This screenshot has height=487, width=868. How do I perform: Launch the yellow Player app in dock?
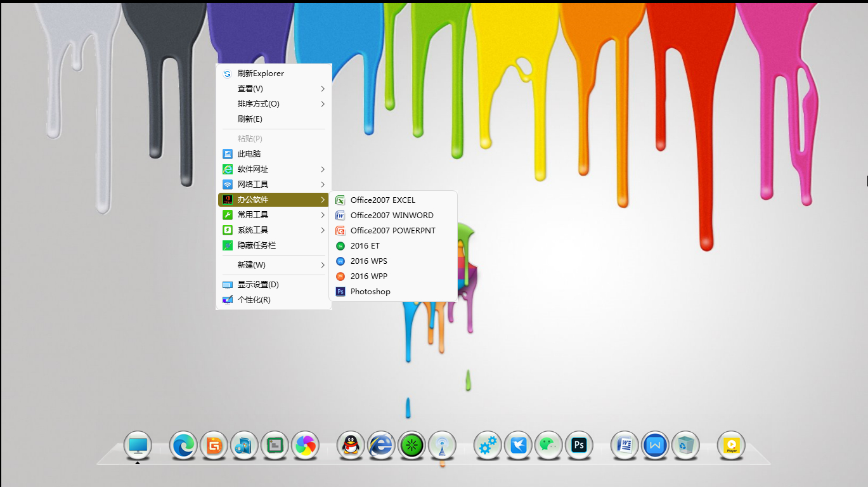731,446
